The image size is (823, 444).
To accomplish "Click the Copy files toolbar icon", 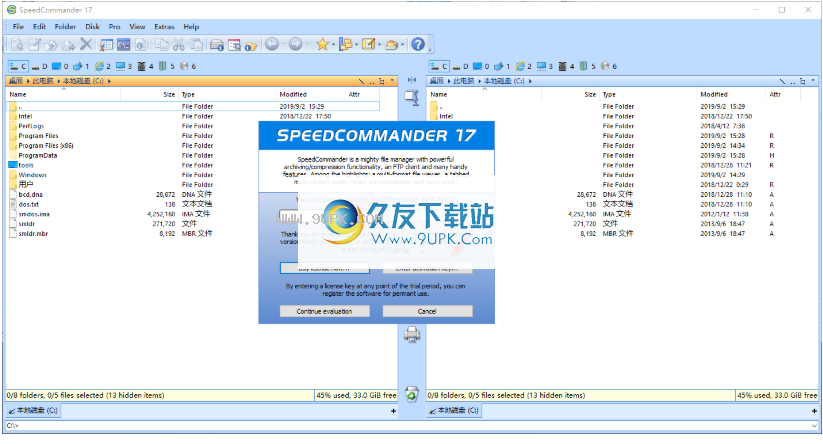I will tap(51, 45).
